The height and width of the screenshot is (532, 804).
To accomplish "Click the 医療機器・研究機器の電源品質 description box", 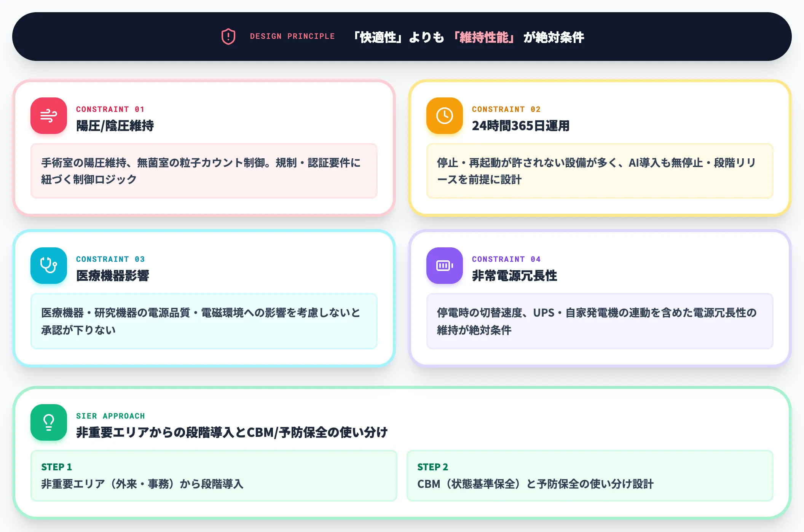I will coord(204,321).
